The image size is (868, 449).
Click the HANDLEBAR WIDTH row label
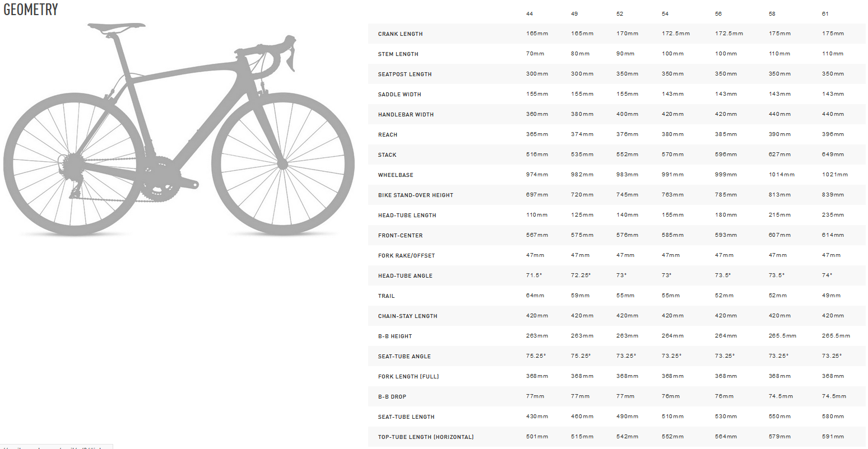(x=406, y=115)
